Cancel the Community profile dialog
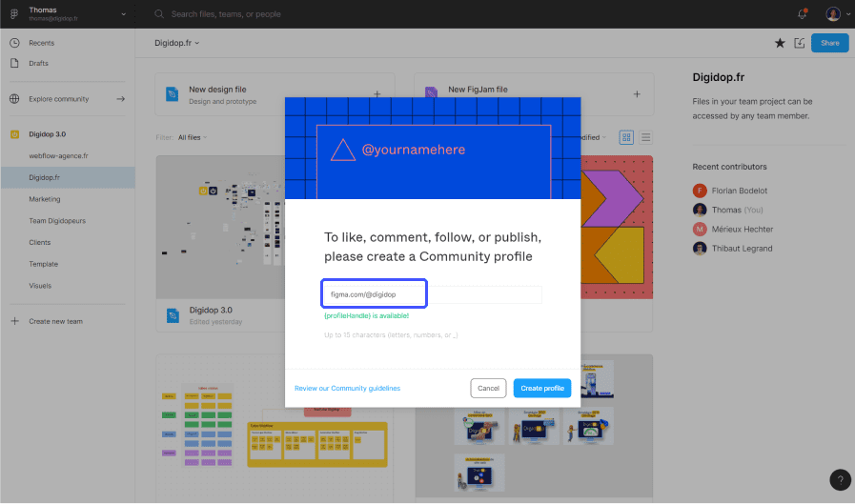855x504 pixels. point(488,389)
